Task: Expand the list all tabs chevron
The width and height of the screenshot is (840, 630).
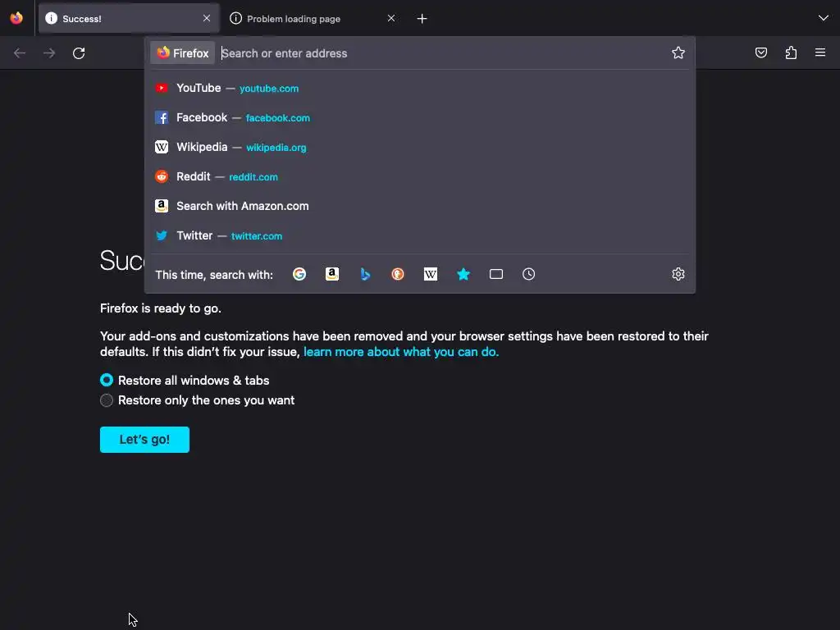Action: [x=824, y=18]
